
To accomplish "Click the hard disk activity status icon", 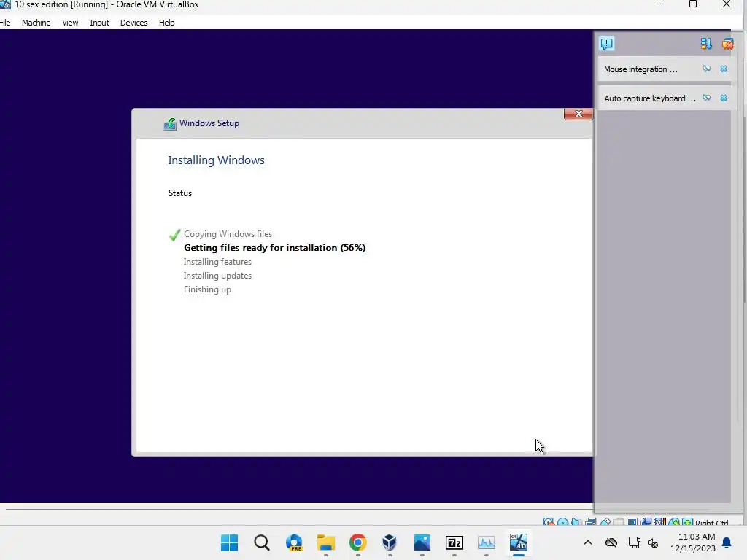I will (x=549, y=522).
